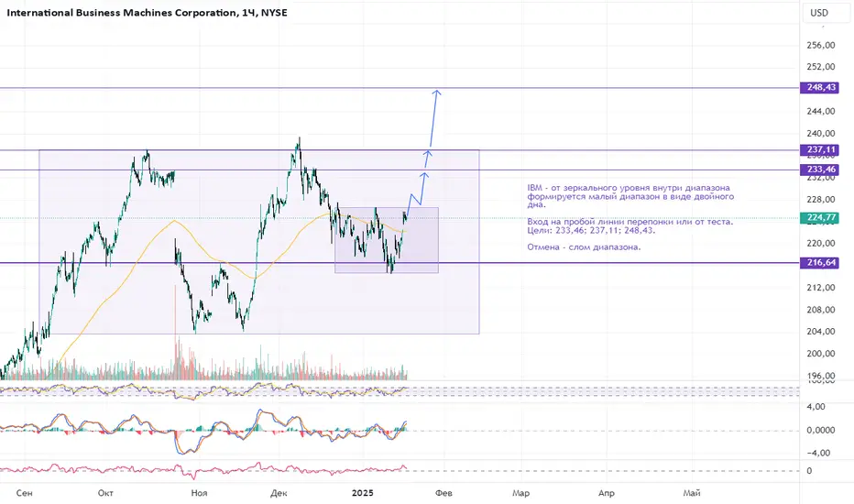Click the 228,00 price axis value
This screenshot has height=504, width=854.
[x=821, y=200]
